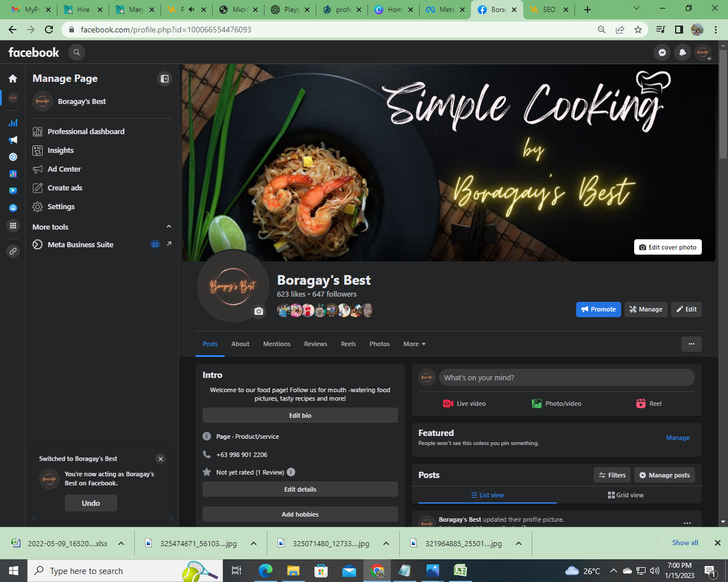Start a Live video post
Viewport: 728px width, 582px height.
(x=465, y=404)
